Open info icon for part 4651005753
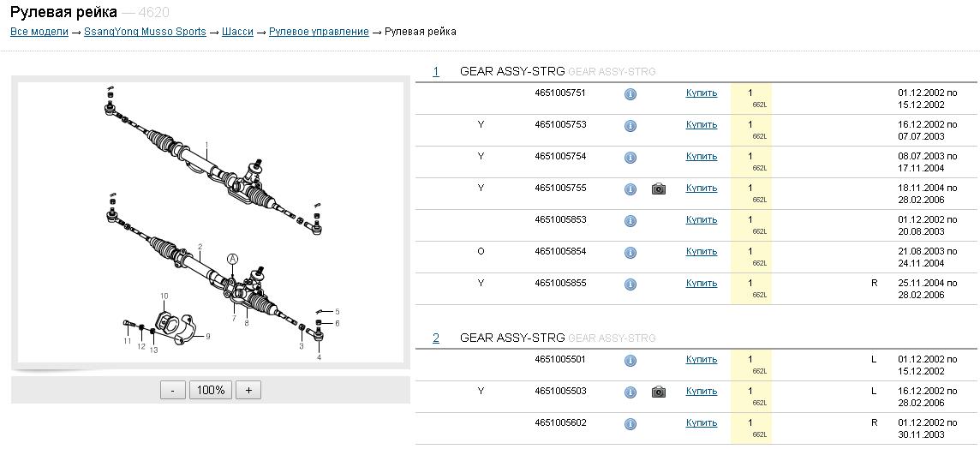 point(630,126)
